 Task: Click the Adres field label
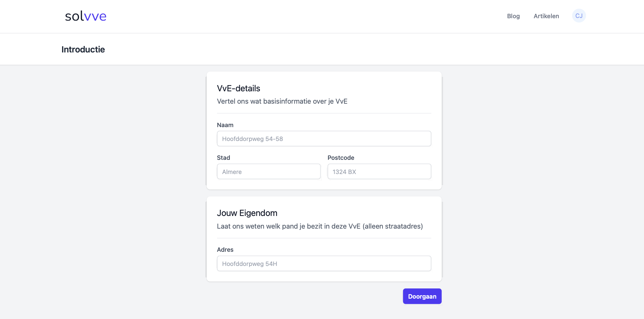pos(225,250)
